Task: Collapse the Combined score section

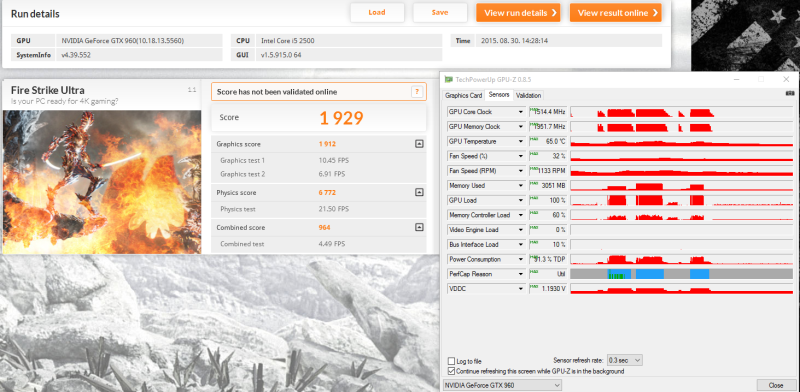Action: pyautogui.click(x=419, y=227)
